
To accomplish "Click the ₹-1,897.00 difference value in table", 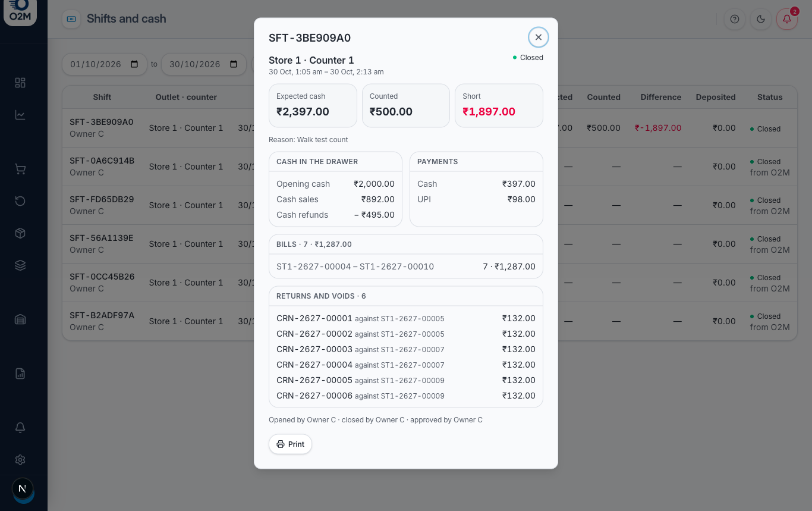I will pos(658,128).
